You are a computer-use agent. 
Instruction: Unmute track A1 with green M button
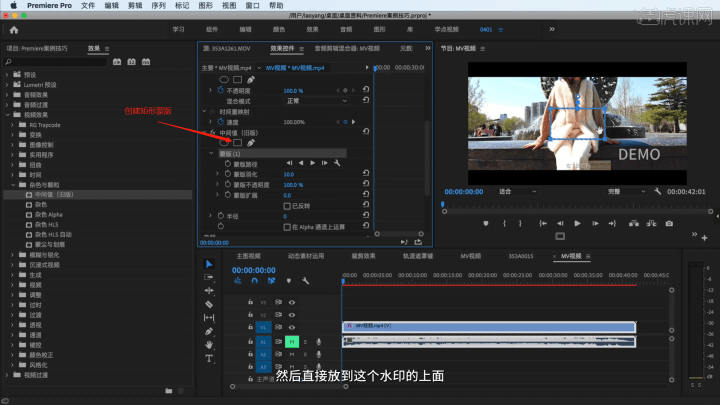pyautogui.click(x=292, y=342)
